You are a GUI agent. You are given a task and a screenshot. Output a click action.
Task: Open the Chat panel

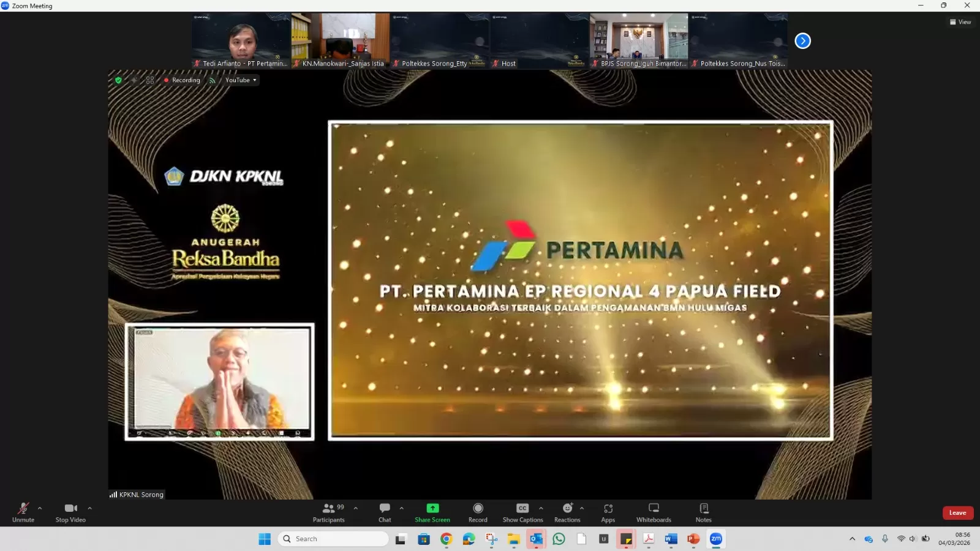(x=385, y=512)
